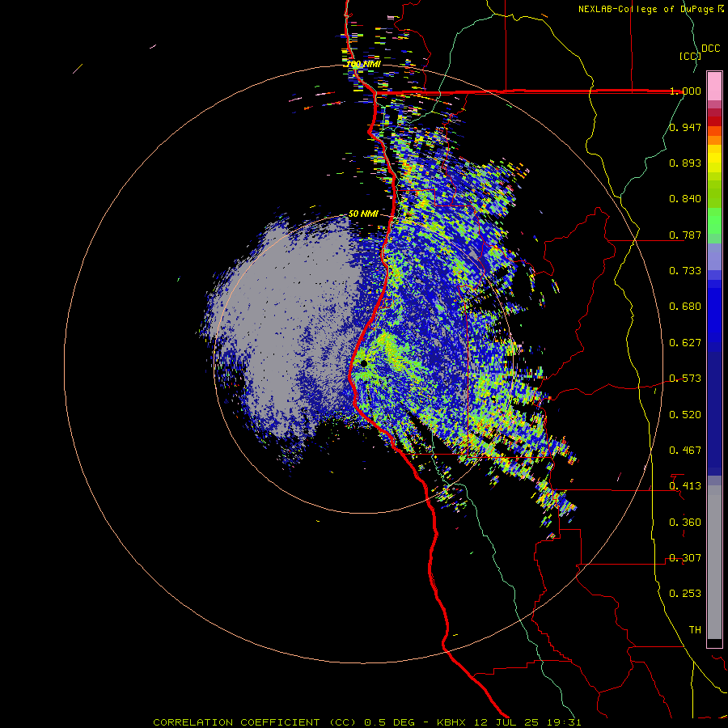This screenshot has height=728, width=728.
Task: Select the 0.307 scale value
Action: point(685,558)
